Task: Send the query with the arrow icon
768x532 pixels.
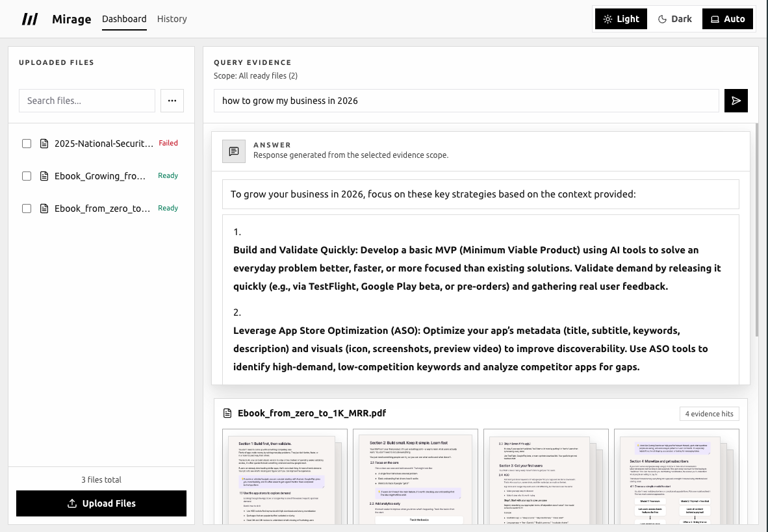Action: coord(736,101)
